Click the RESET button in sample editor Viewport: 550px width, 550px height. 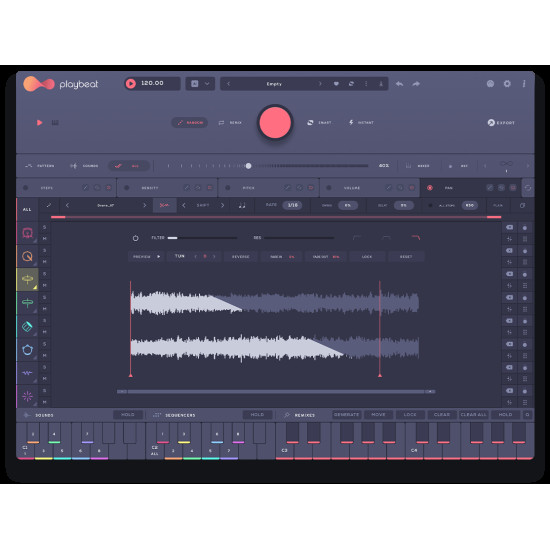click(x=406, y=257)
